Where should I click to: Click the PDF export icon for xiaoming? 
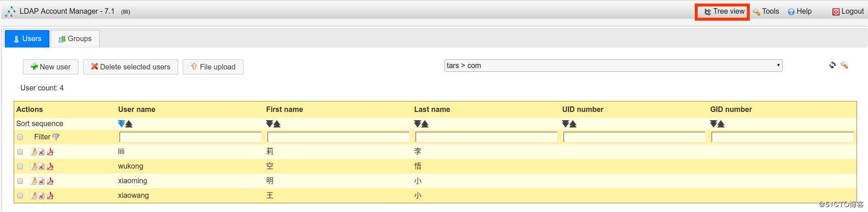point(50,181)
